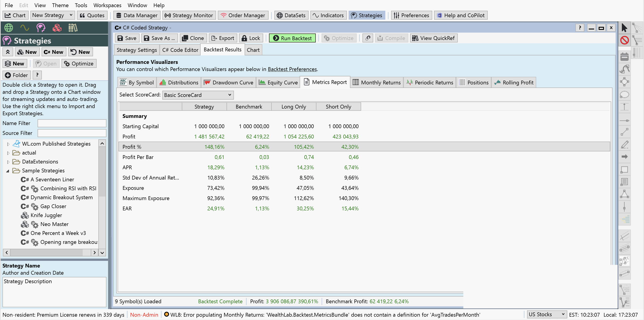Open the Monthly Returns visualizer tab

coord(377,82)
